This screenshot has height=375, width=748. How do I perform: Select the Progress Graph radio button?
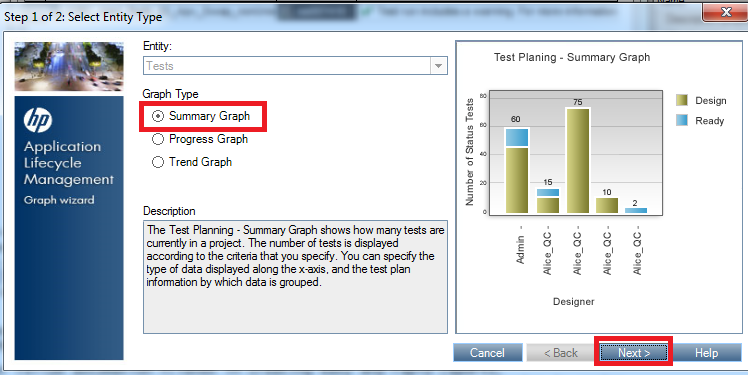pos(158,139)
